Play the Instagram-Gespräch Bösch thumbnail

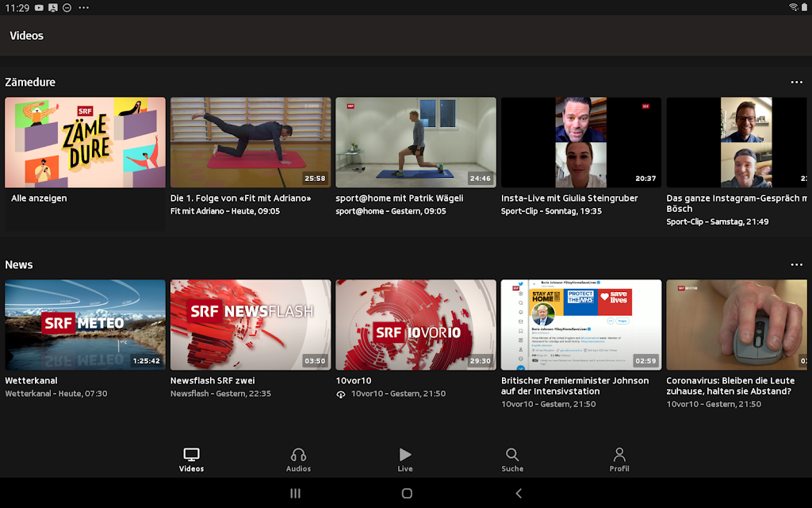pos(737,143)
